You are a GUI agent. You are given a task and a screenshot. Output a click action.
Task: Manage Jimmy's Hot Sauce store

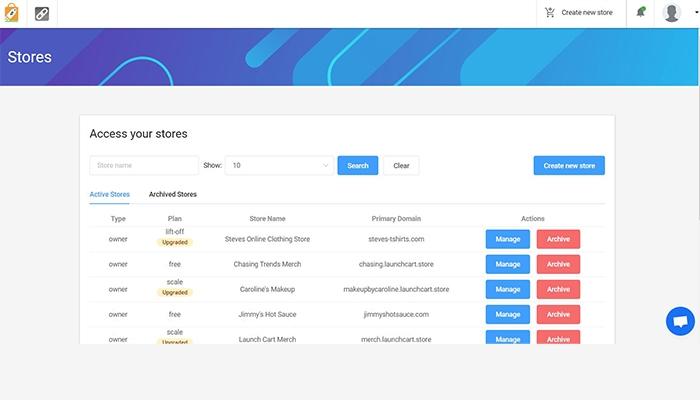point(508,314)
